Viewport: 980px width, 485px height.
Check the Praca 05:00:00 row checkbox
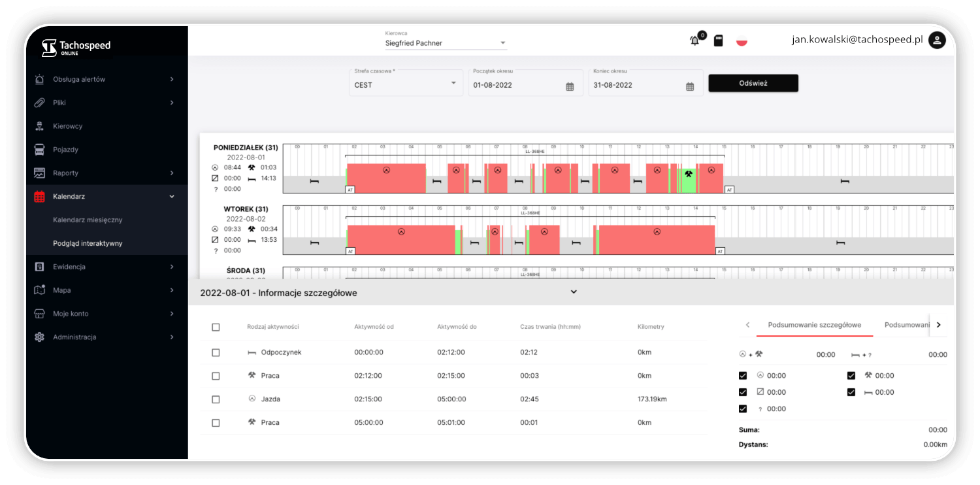(216, 423)
